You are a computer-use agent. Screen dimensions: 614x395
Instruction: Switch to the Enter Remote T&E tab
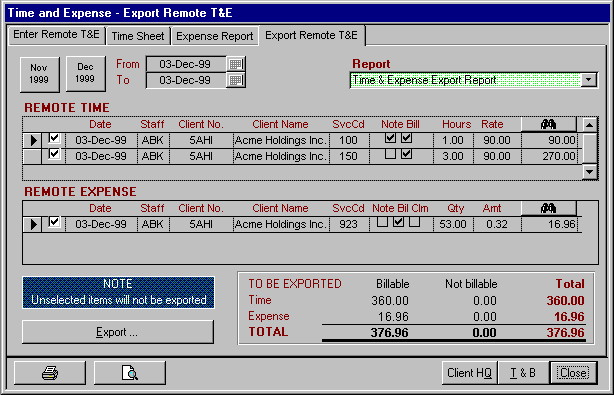pos(56,34)
